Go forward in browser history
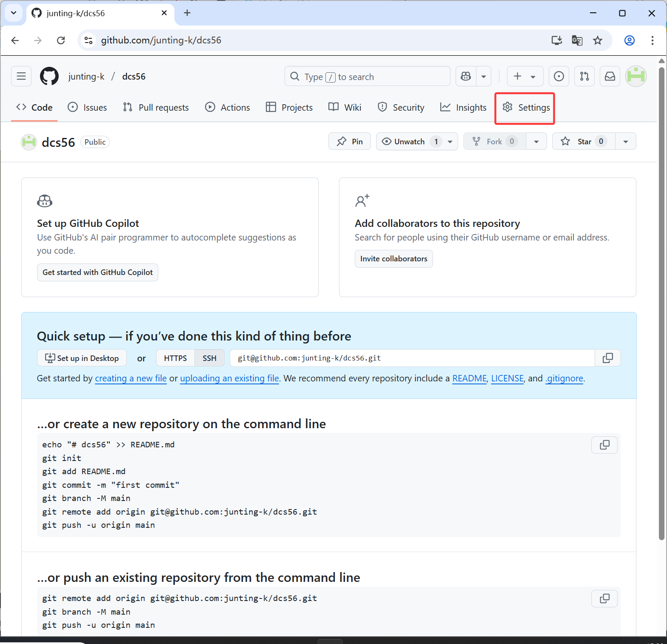Screen dimensions: 667x644 tap(38, 40)
